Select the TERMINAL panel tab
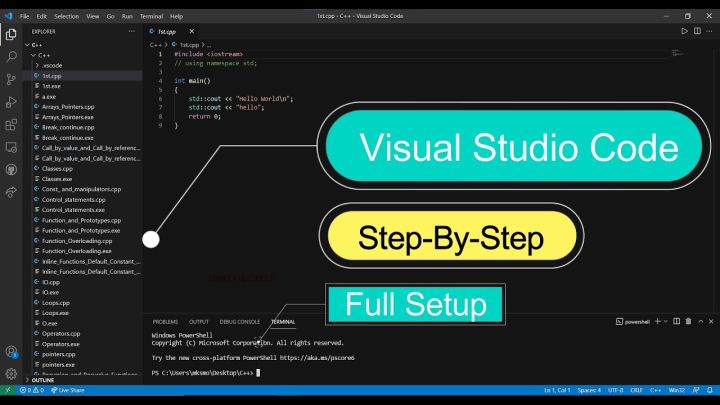Viewport: 720px width, 405px height. click(283, 322)
